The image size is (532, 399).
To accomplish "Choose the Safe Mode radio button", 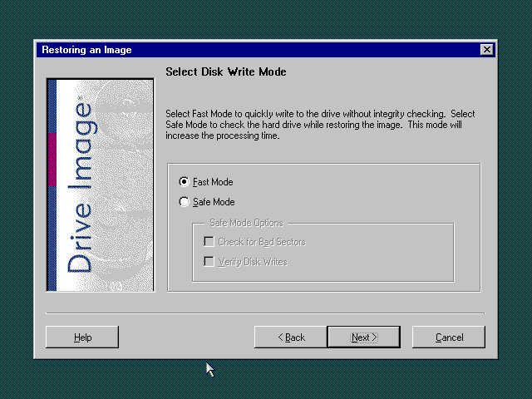I will [x=184, y=202].
